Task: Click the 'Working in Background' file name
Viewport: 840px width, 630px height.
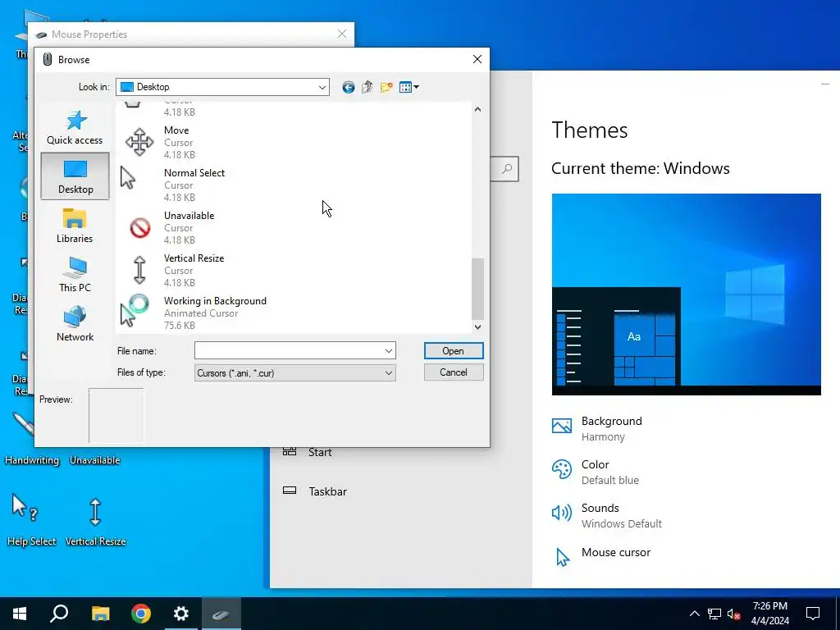Action: (215, 301)
